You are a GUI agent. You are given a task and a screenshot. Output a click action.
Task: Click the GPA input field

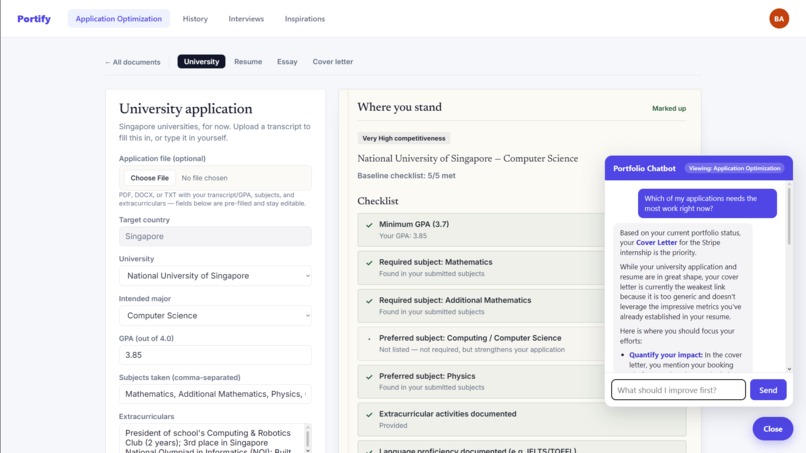click(215, 355)
